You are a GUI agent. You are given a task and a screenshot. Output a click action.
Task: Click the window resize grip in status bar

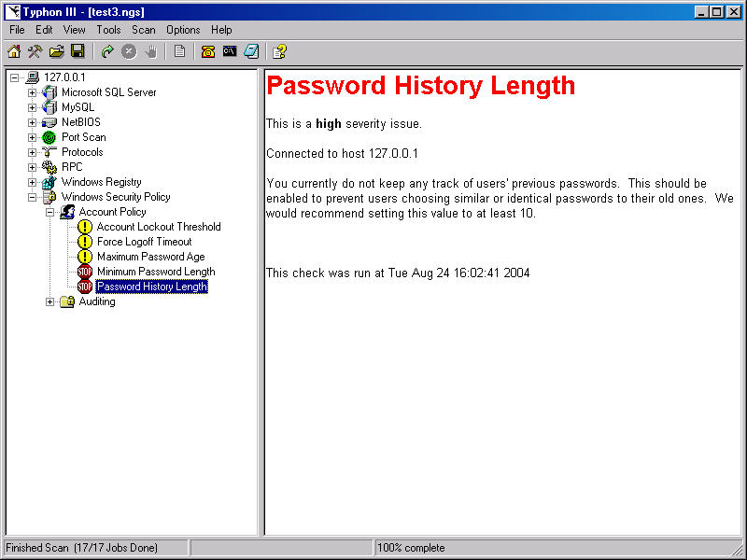737,549
